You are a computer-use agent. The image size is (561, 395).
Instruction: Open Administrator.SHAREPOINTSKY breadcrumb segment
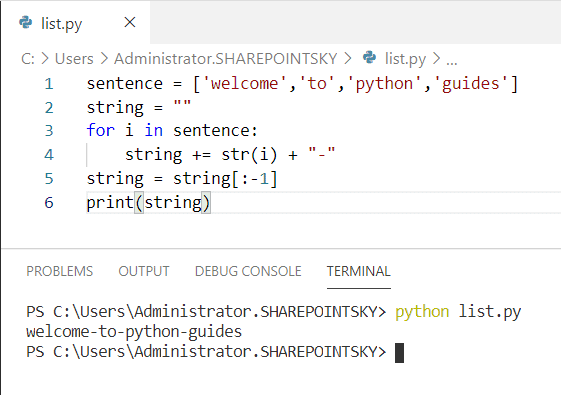[226, 59]
